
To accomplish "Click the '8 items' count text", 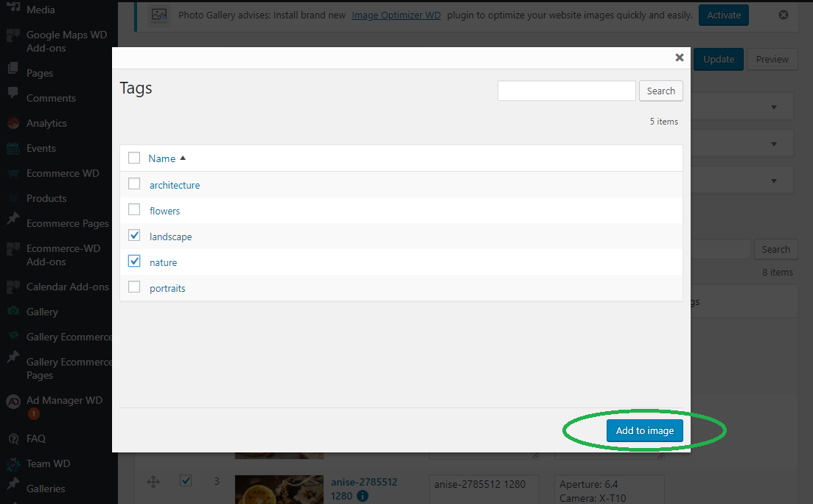I will click(777, 272).
